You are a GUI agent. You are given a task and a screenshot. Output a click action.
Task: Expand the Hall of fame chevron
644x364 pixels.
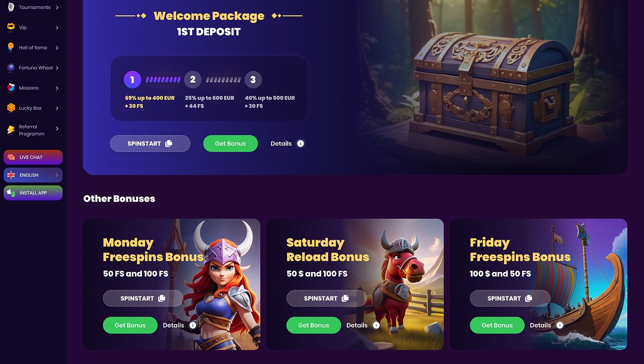tap(57, 48)
